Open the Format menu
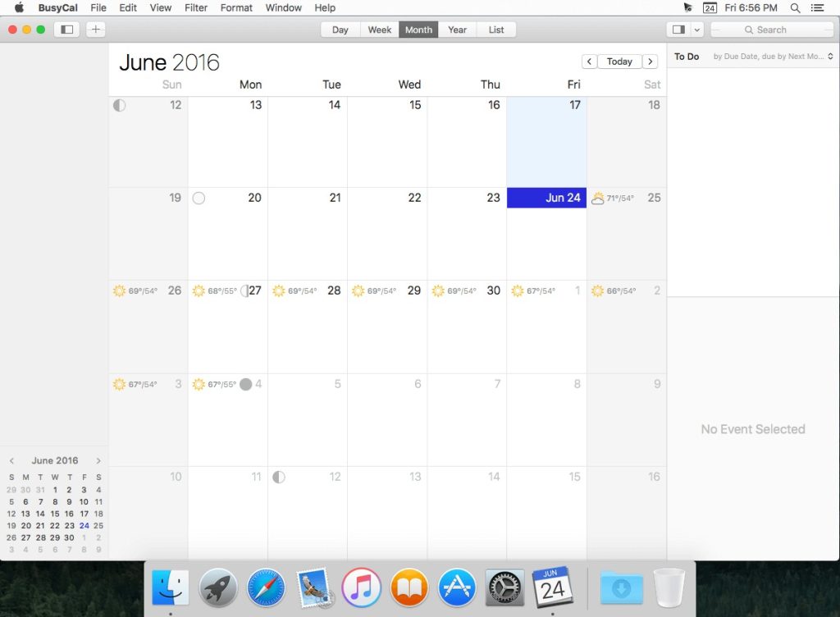 236,7
